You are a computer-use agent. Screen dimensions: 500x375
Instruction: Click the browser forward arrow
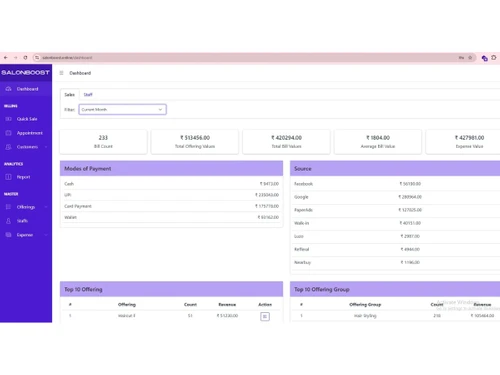point(15,58)
